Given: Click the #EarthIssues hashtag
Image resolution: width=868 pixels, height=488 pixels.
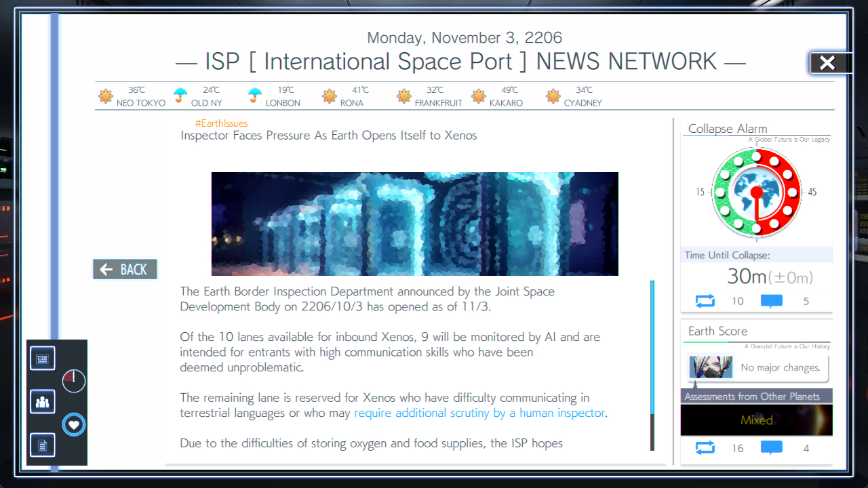Looking at the screenshot, I should tap(221, 123).
